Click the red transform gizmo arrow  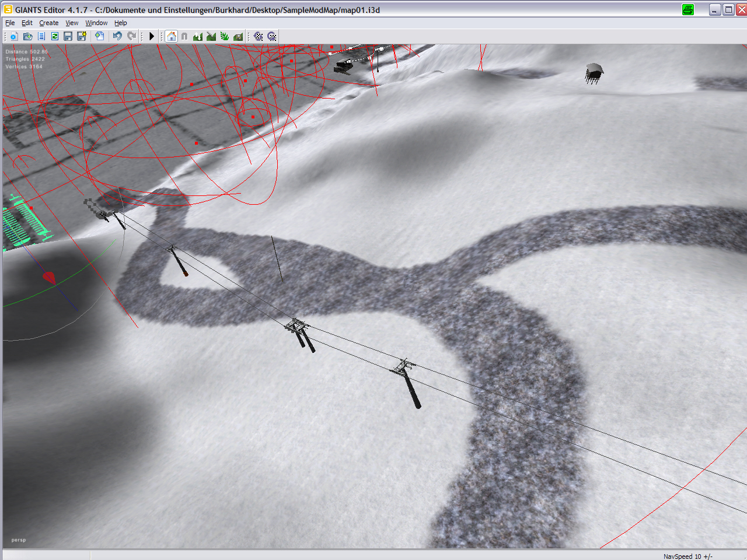tap(49, 278)
